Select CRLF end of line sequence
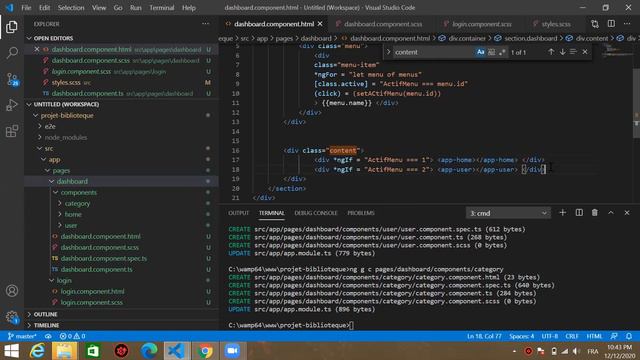 [572, 336]
